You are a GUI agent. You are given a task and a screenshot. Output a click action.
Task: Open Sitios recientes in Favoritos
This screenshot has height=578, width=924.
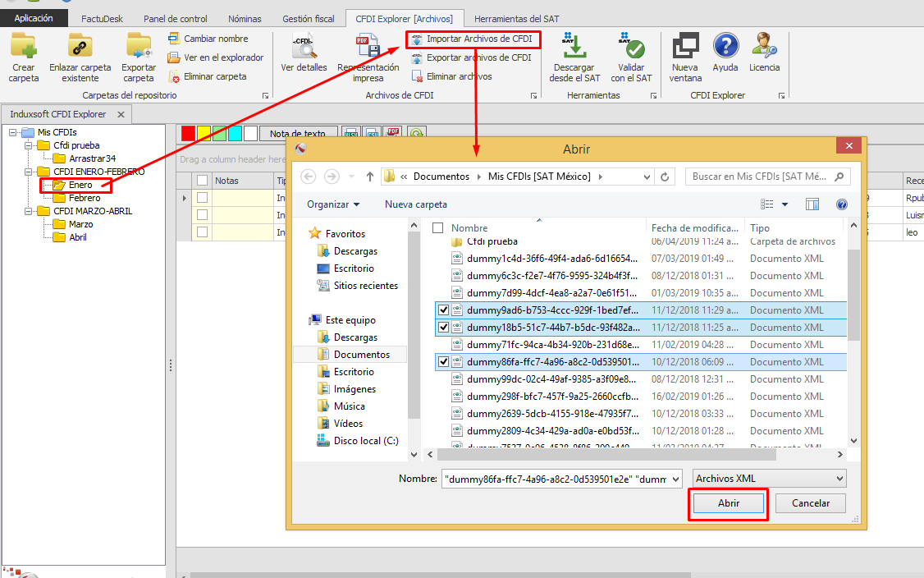click(365, 286)
